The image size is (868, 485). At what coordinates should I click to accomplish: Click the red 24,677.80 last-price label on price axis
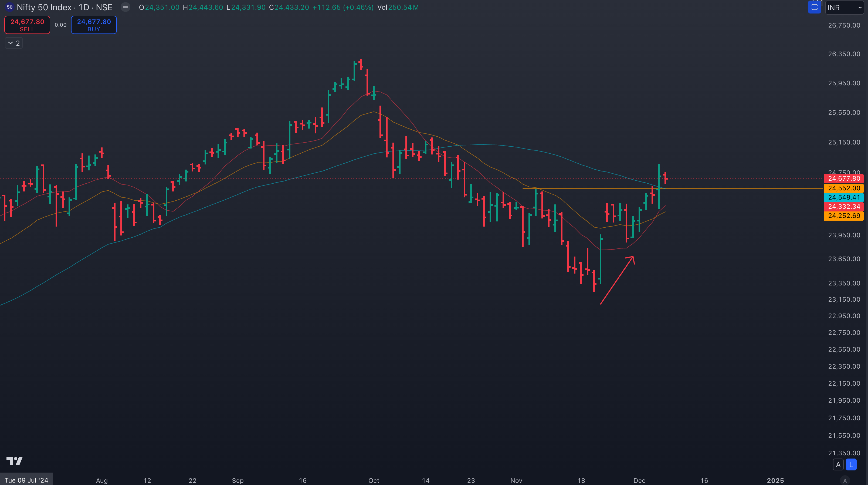click(843, 178)
